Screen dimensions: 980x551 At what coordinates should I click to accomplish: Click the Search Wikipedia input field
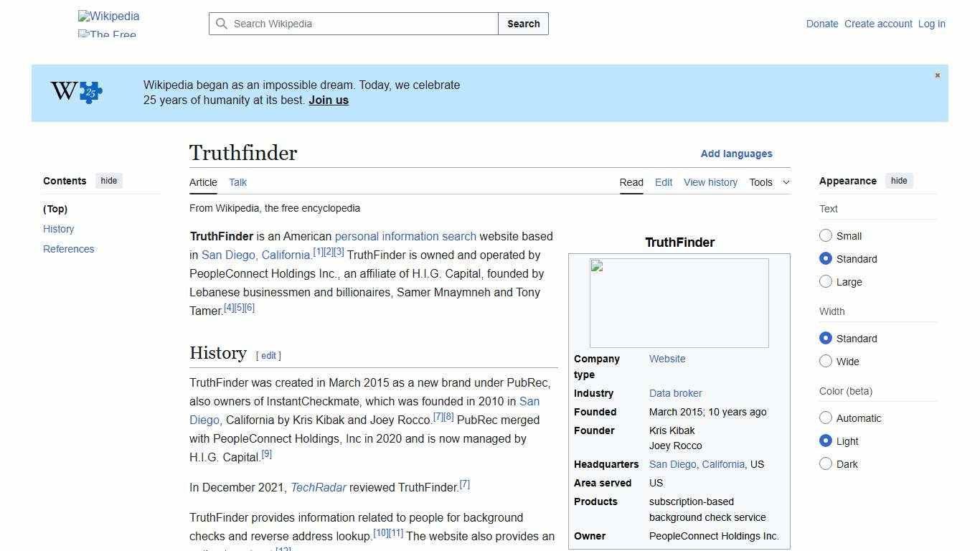pyautogui.click(x=352, y=24)
